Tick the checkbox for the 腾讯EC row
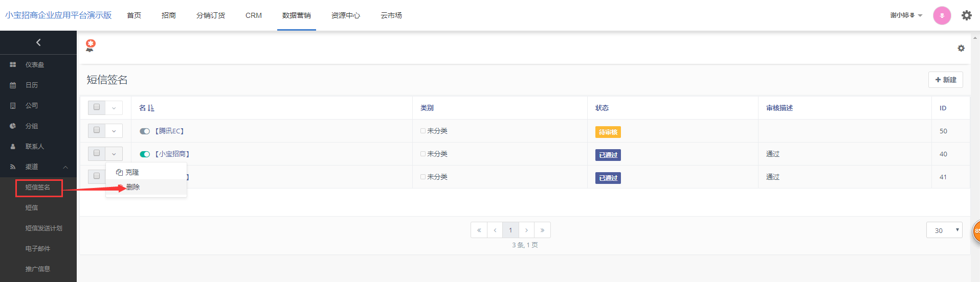 [x=97, y=130]
